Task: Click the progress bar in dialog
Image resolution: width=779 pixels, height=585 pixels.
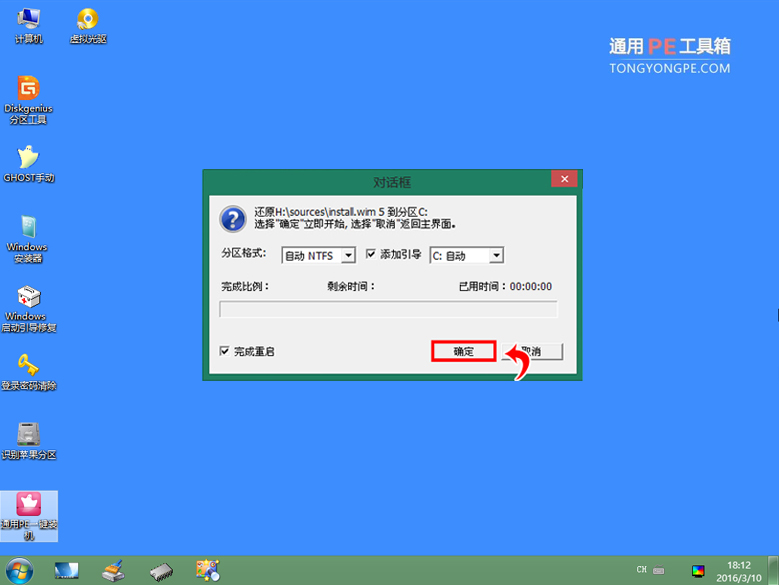Action: (389, 309)
